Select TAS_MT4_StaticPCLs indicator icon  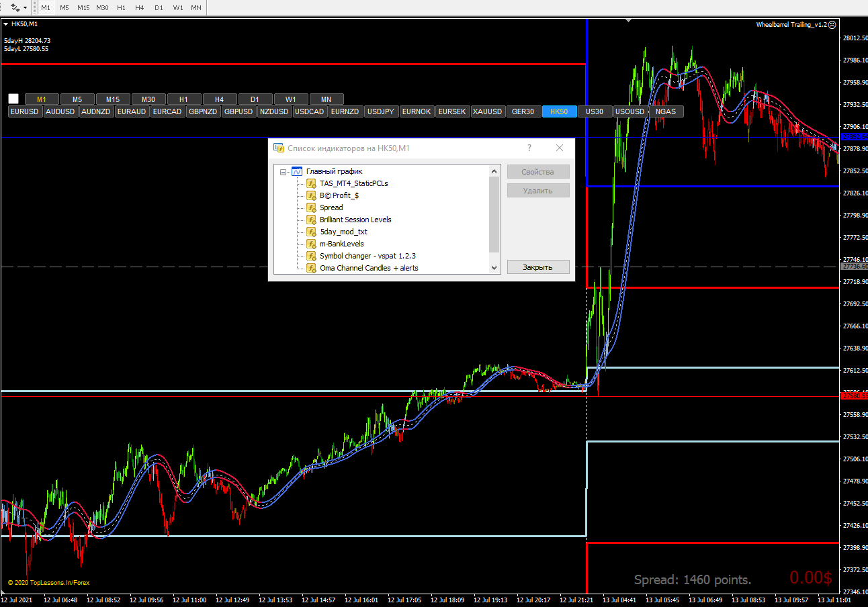[312, 183]
